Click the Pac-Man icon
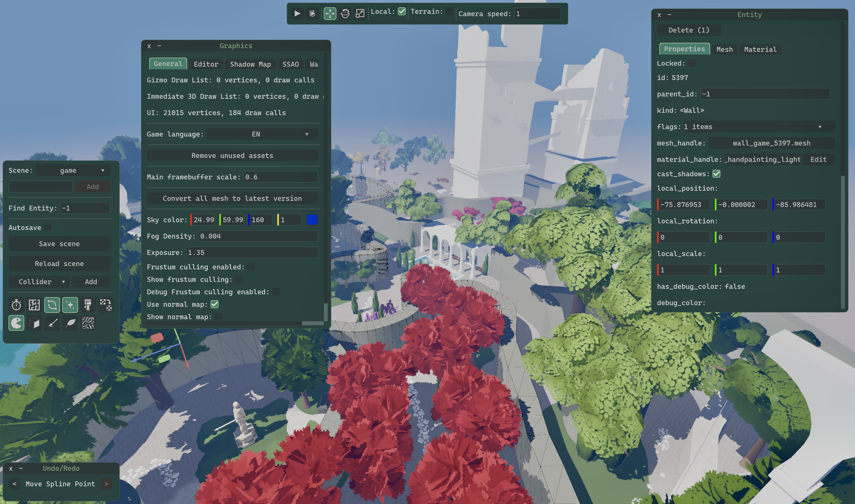This screenshot has height=504, width=855. click(16, 323)
